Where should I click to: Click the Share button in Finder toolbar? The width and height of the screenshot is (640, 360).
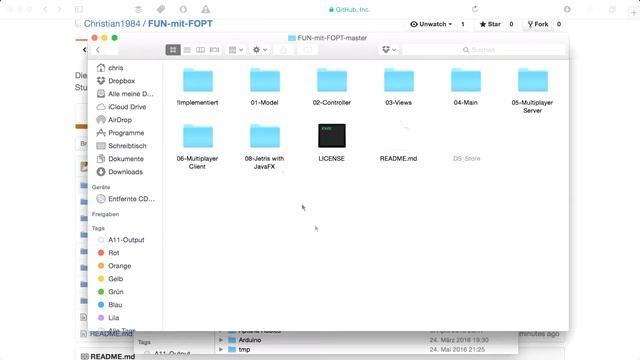pyautogui.click(x=284, y=50)
